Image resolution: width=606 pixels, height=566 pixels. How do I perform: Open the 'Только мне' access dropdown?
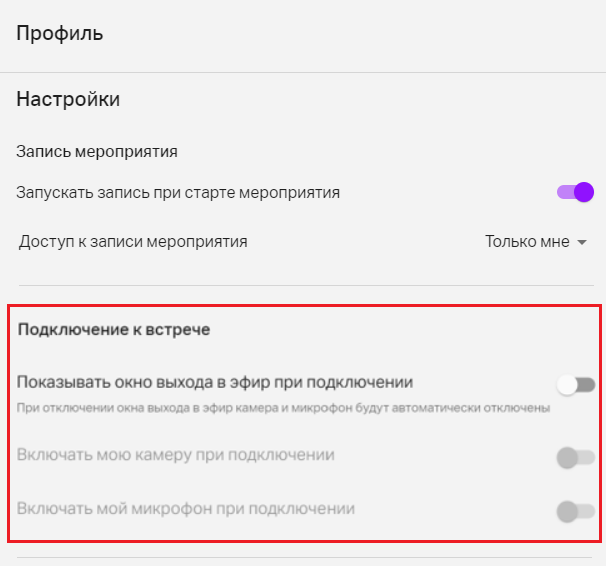tap(536, 242)
